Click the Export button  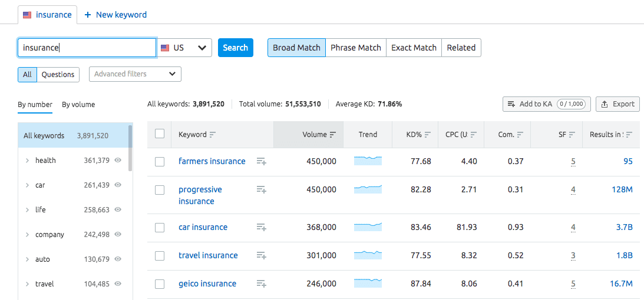[617, 104]
